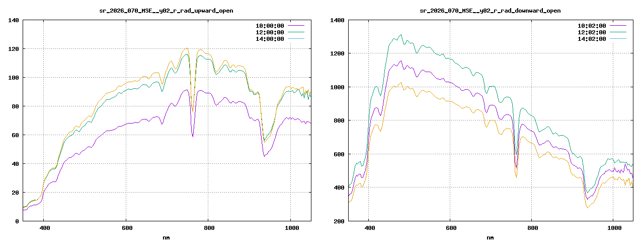The height and width of the screenshot is (242, 644).
Task: Click the purple line sample beside 10:02:00 legend
Action: (618, 25)
